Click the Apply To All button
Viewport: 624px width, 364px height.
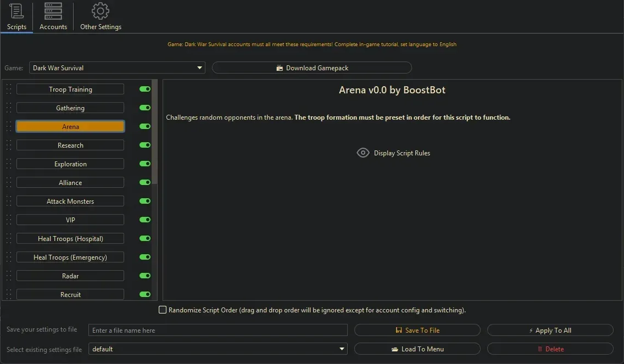(550, 330)
